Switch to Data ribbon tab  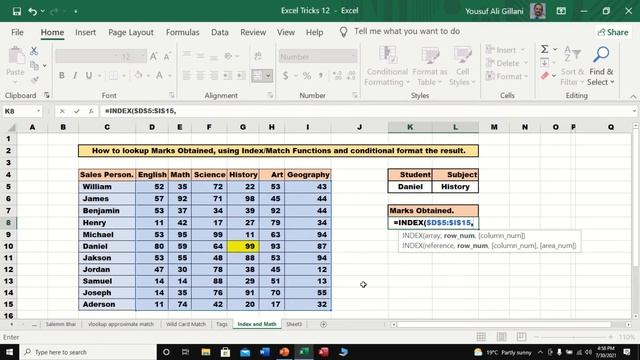220,32
